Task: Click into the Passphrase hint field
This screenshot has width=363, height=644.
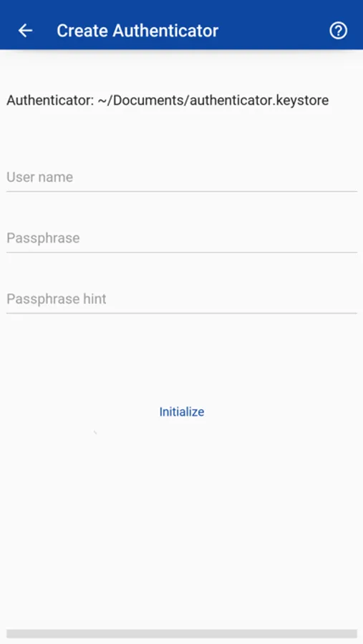Action: [182, 299]
